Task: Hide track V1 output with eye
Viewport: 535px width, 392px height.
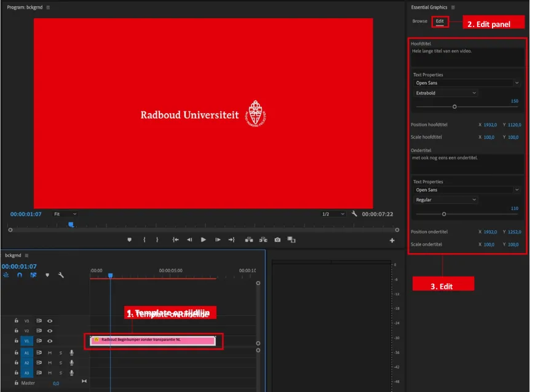Action: [x=50, y=340]
